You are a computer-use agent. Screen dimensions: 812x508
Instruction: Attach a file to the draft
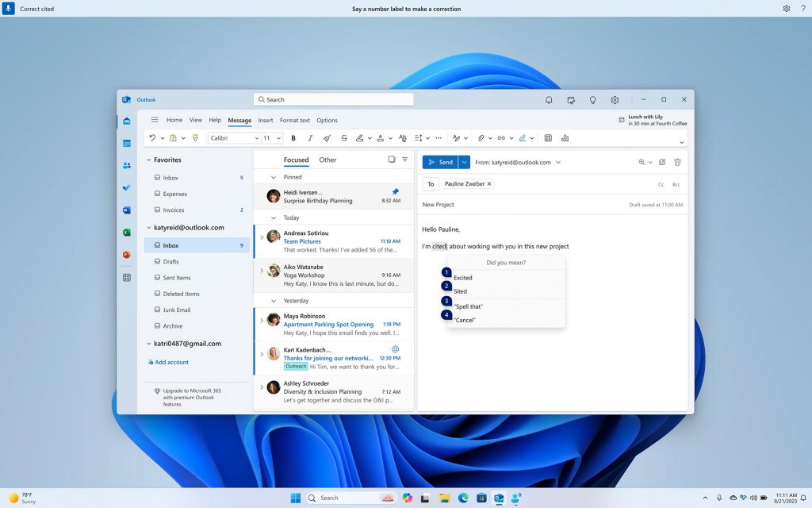482,138
